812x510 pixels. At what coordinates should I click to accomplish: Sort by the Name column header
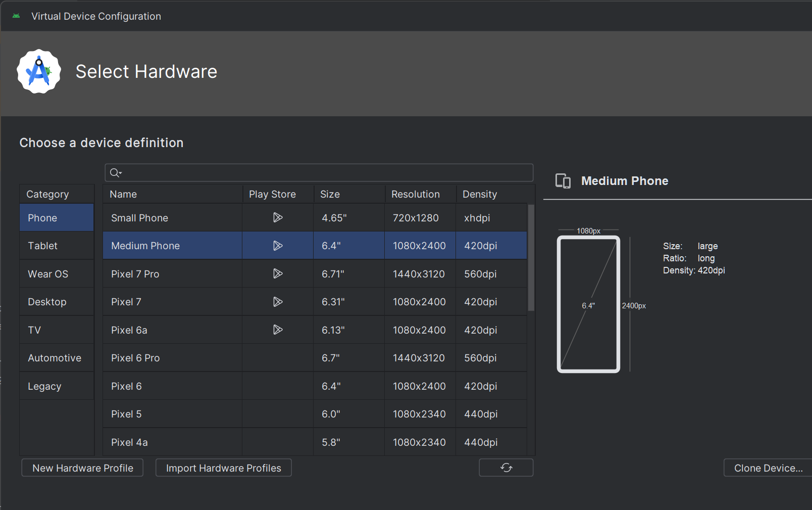pyautogui.click(x=173, y=194)
